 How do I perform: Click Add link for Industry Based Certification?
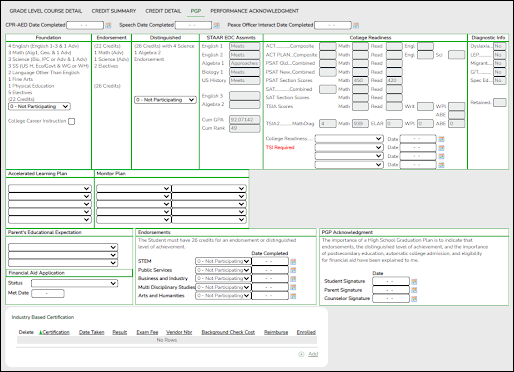click(313, 354)
